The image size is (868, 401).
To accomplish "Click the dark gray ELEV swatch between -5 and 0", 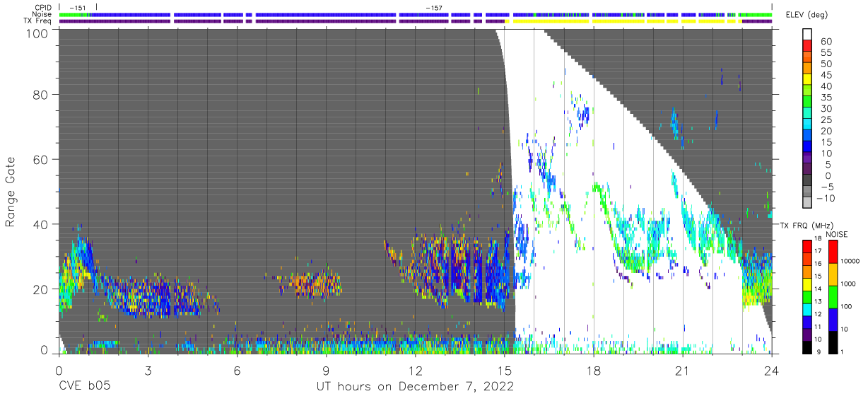I will (809, 181).
